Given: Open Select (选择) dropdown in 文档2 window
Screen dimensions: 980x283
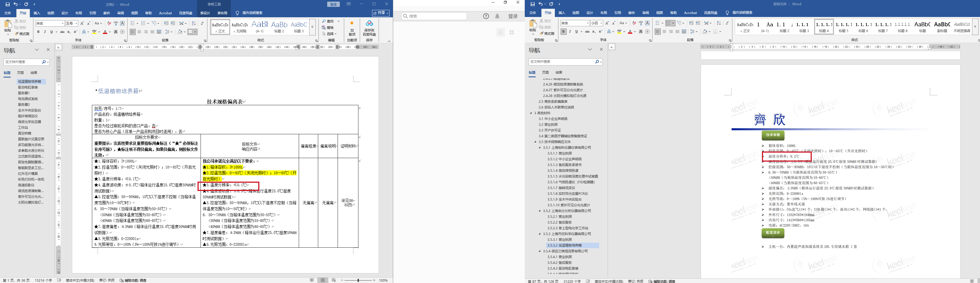Looking at the screenshot, I should (329, 34).
